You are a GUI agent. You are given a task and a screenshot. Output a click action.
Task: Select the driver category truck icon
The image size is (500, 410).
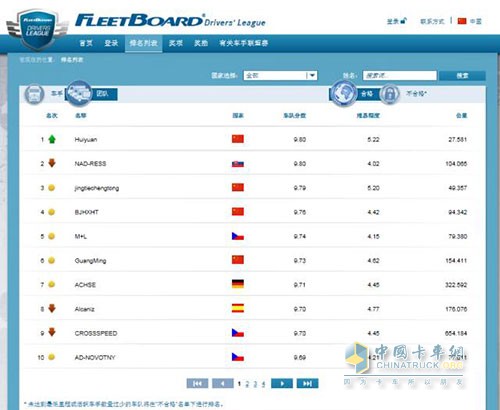(x=34, y=94)
